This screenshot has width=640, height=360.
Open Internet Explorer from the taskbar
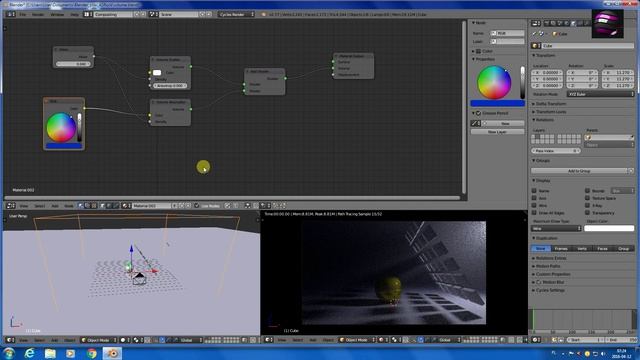[29, 353]
